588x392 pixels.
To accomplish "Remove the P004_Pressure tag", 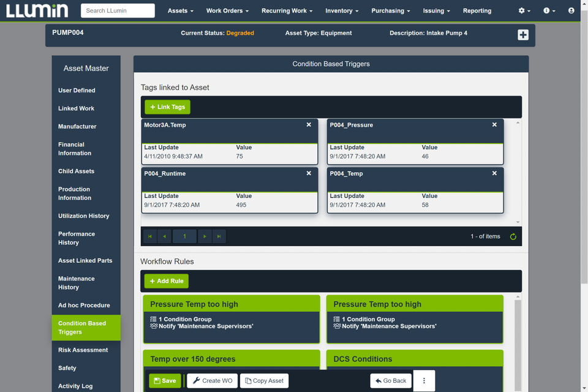I will click(494, 124).
